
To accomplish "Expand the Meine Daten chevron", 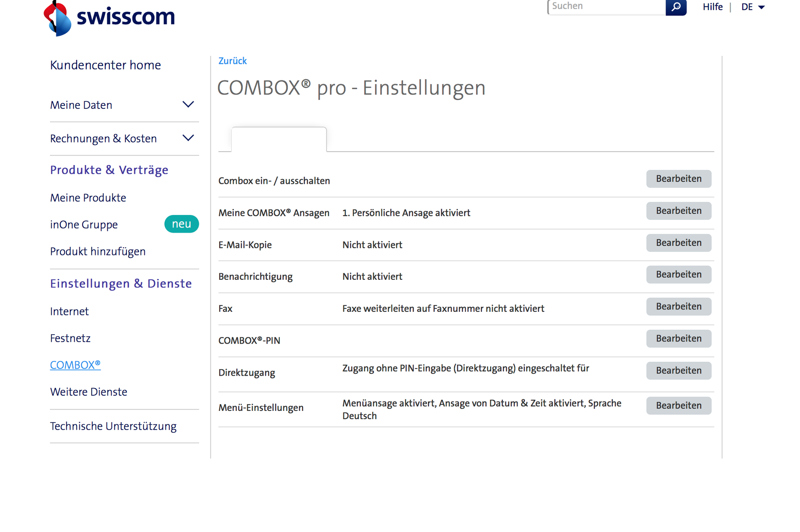I will coord(188,105).
